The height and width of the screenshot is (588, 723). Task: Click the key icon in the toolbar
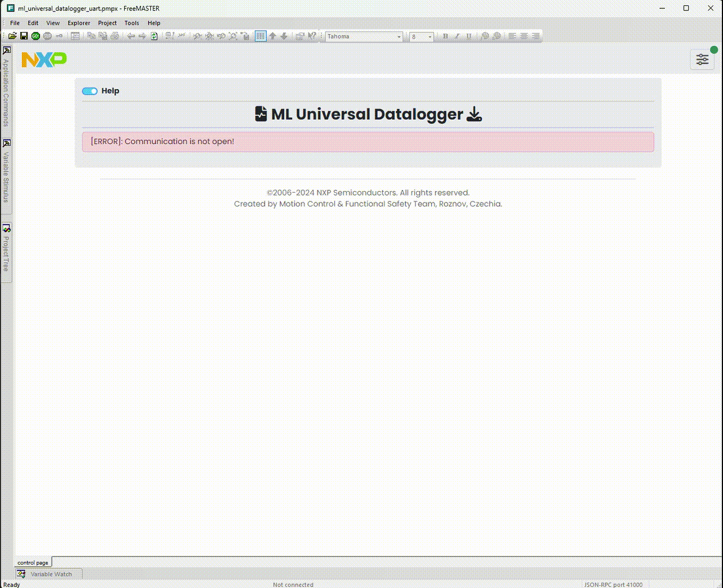59,36
